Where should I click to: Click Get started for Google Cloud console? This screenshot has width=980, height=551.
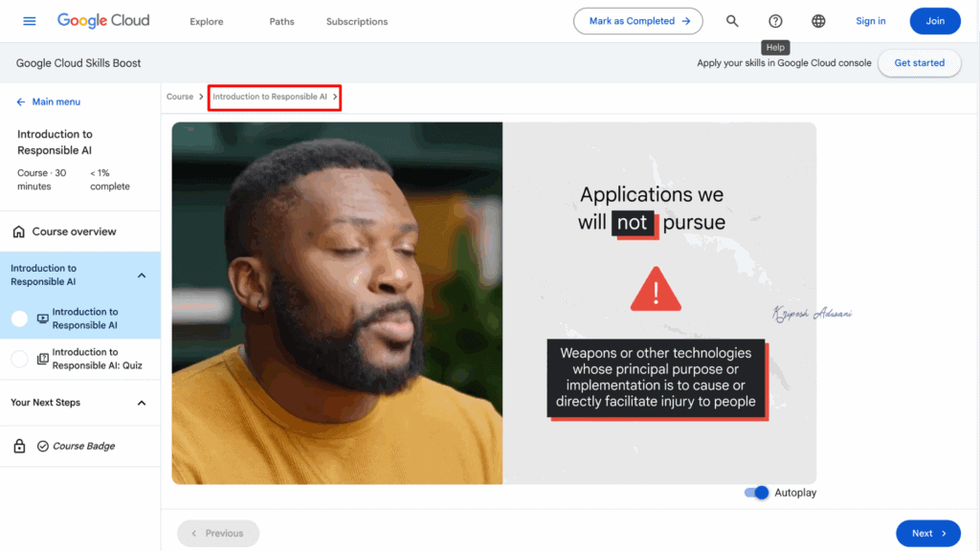pos(919,63)
